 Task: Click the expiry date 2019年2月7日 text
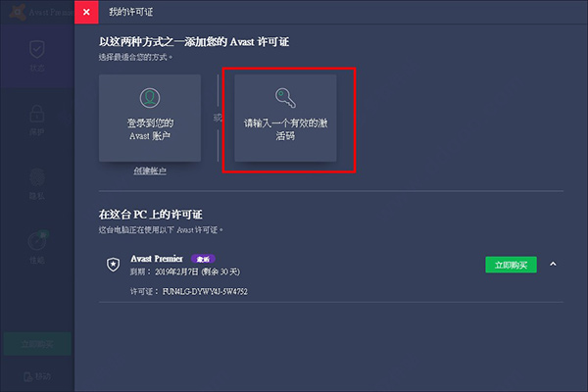point(176,271)
